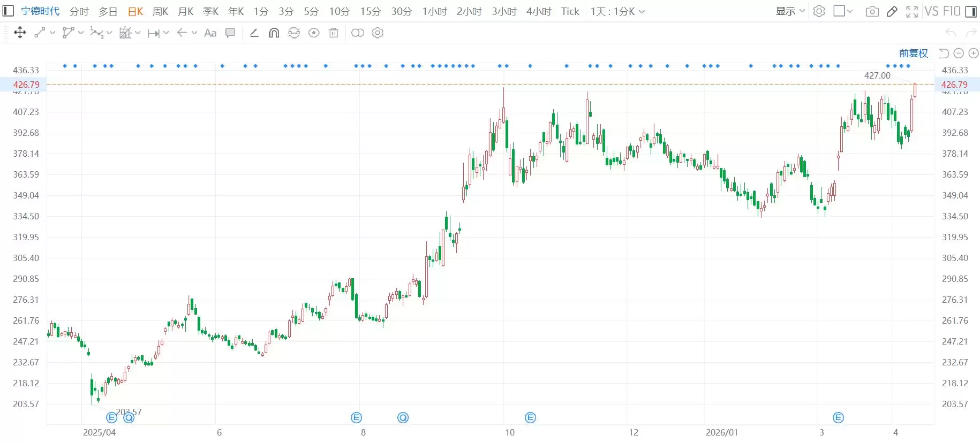This screenshot has width=980, height=443.
Task: Click the pencil draw icon at top right
Action: 892,11
